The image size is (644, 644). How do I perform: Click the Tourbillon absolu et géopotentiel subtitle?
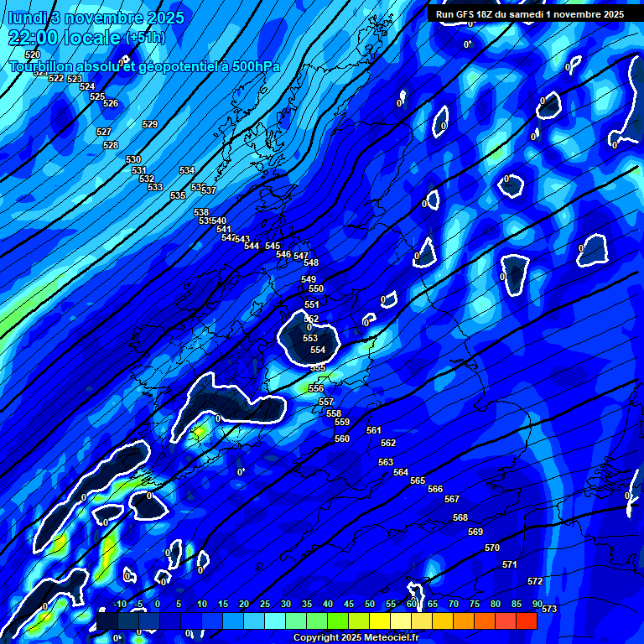143,67
